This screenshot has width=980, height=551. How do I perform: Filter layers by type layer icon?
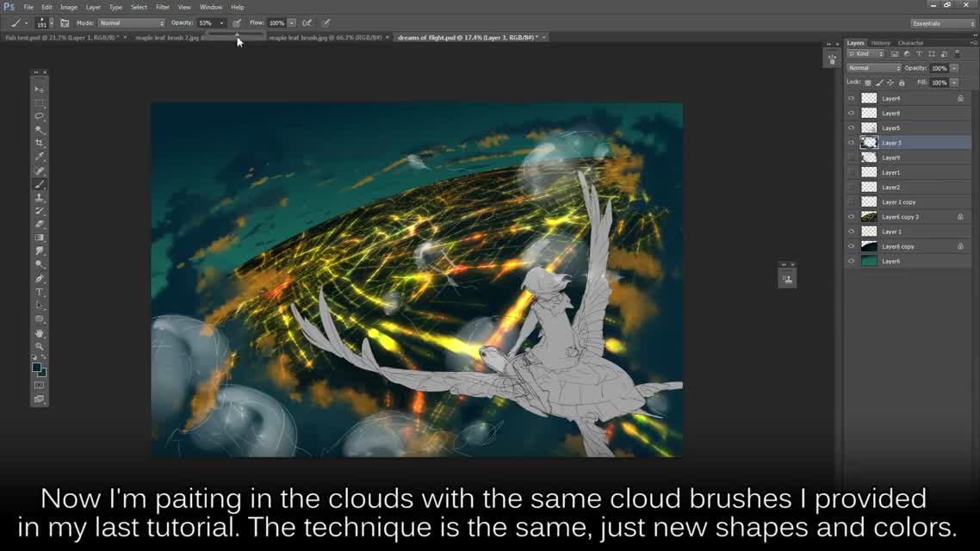[919, 54]
